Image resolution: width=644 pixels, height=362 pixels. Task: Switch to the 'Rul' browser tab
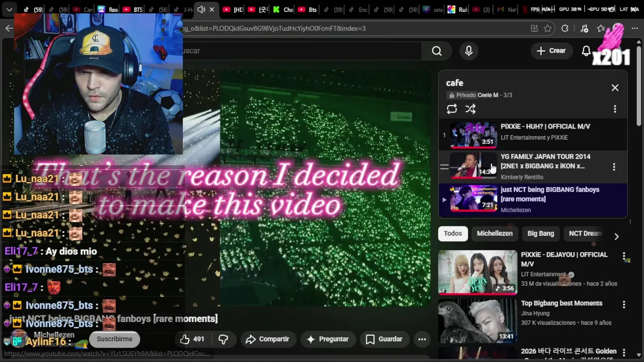(457, 10)
